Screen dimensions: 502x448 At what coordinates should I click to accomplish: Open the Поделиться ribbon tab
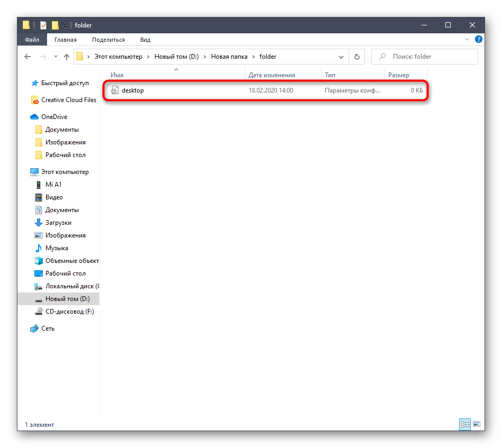(x=108, y=40)
